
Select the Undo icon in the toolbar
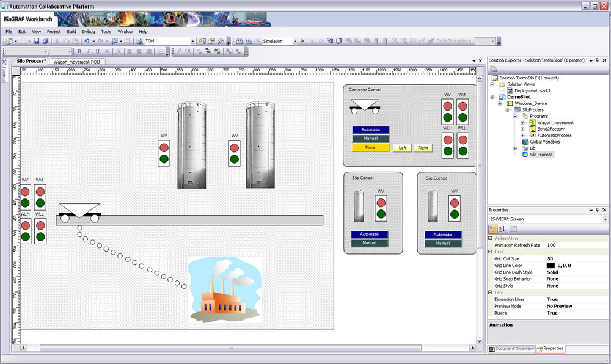[86, 40]
